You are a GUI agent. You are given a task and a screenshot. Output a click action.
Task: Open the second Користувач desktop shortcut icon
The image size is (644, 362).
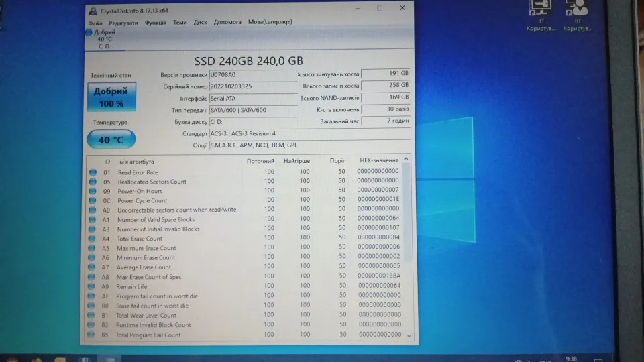point(577,15)
